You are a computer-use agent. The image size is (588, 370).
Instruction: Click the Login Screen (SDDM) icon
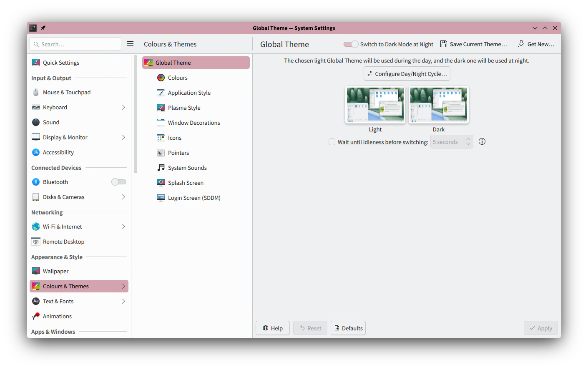pyautogui.click(x=161, y=198)
